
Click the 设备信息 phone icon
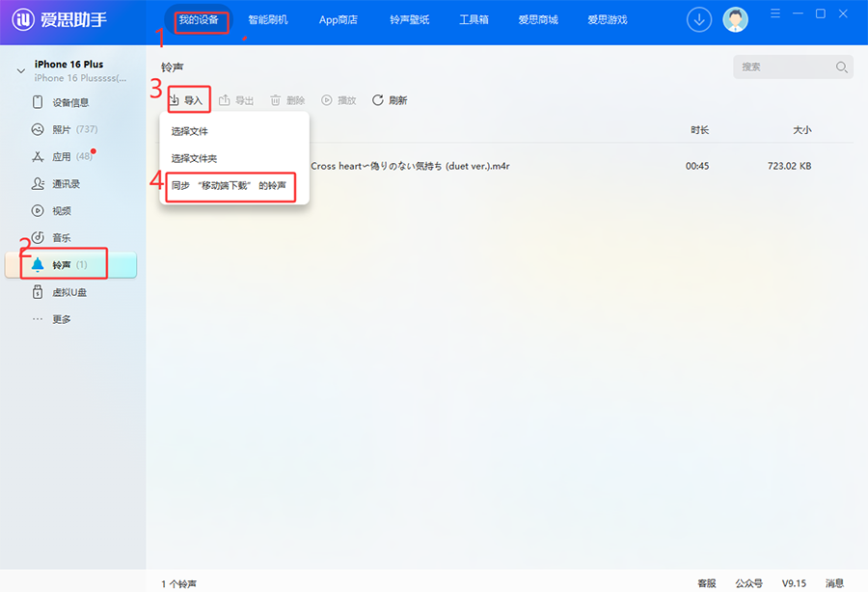38,102
